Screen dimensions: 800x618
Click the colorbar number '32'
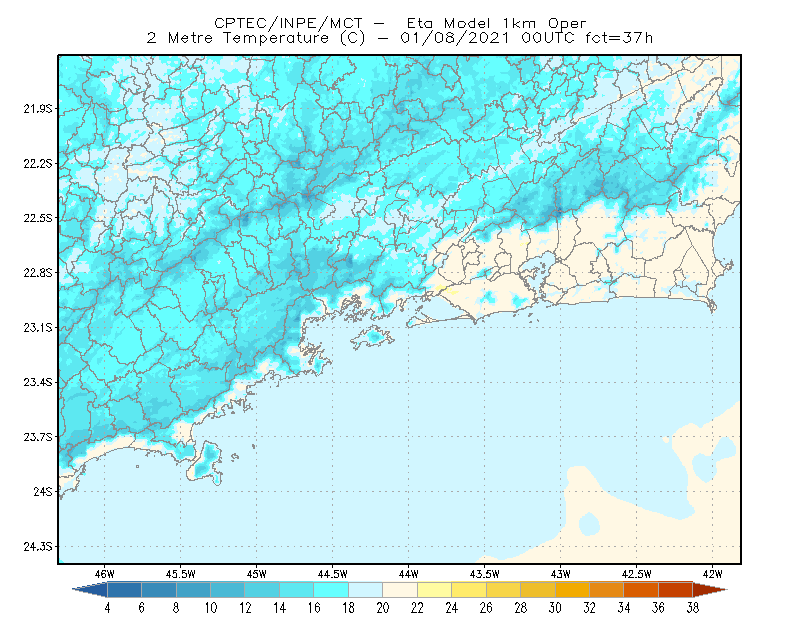(590, 608)
